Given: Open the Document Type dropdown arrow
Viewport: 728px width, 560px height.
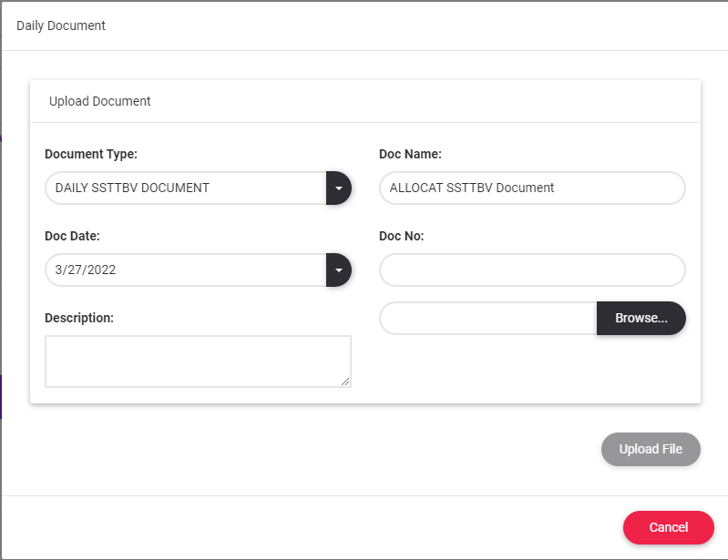Looking at the screenshot, I should (338, 188).
